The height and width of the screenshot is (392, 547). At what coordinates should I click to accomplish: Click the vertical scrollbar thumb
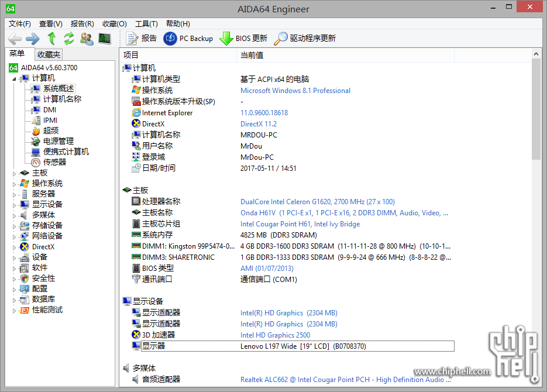[536, 109]
